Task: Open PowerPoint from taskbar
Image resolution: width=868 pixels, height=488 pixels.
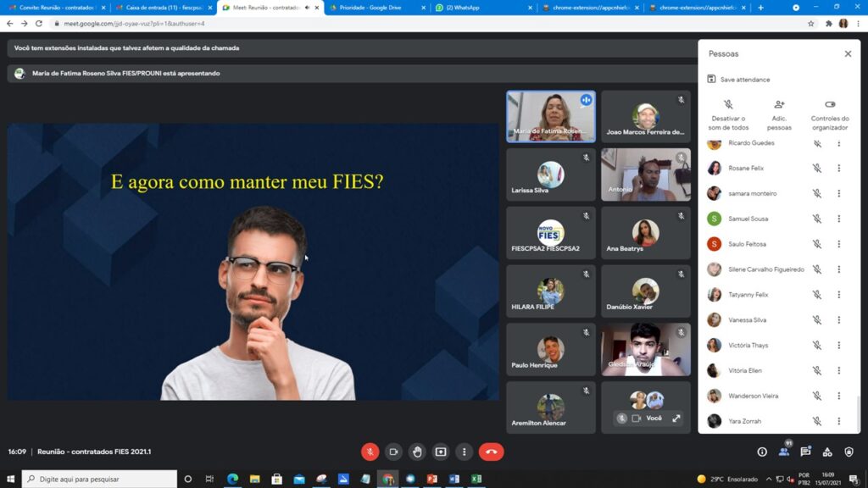Action: (x=431, y=479)
